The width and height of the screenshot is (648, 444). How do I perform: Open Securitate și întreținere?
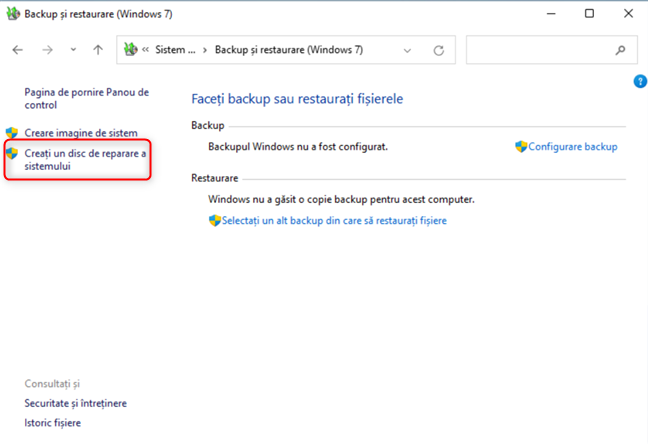pyautogui.click(x=76, y=403)
